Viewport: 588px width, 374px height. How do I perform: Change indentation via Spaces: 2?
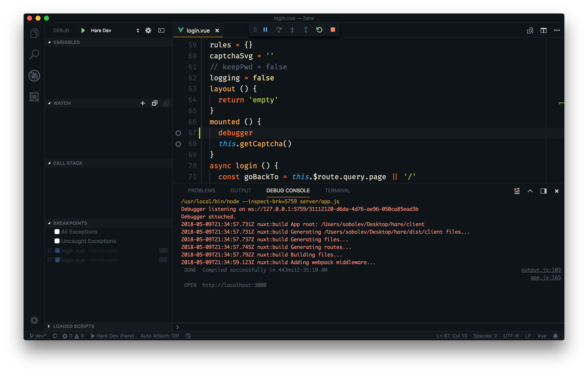(x=485, y=336)
